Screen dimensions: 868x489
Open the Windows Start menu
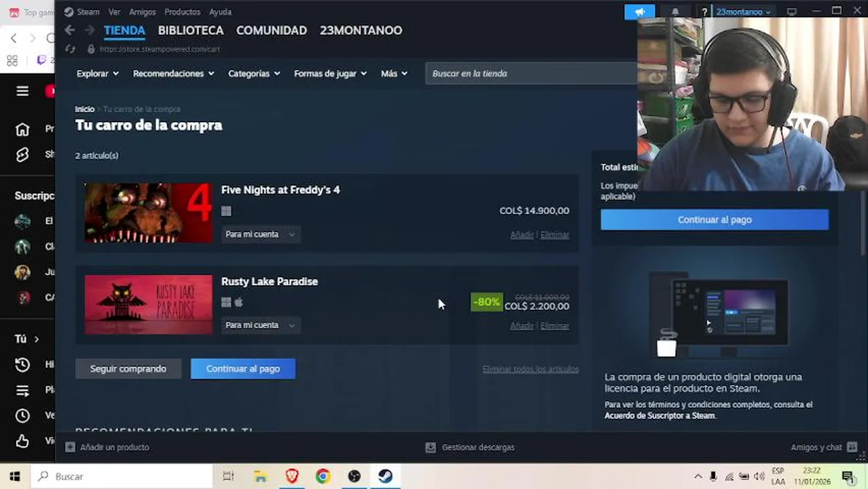coord(14,476)
